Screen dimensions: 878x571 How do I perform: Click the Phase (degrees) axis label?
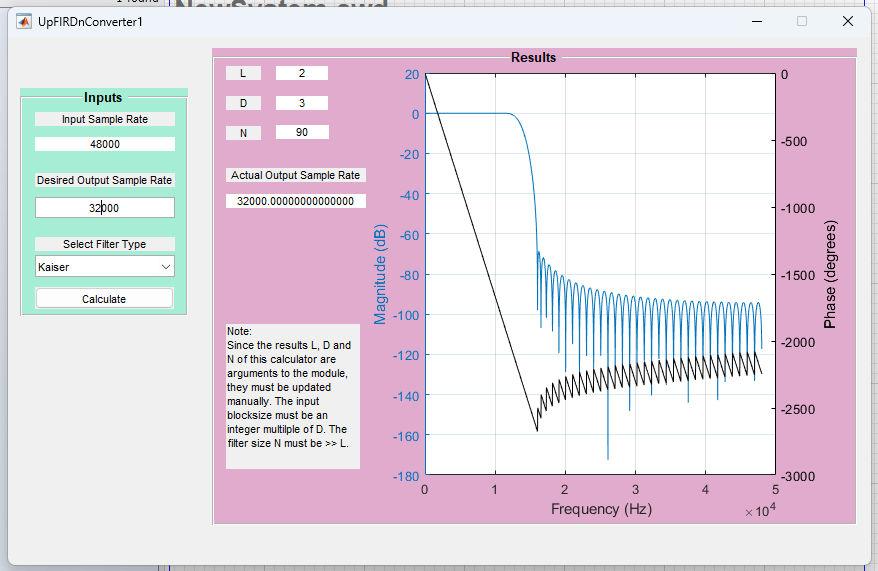click(830, 275)
